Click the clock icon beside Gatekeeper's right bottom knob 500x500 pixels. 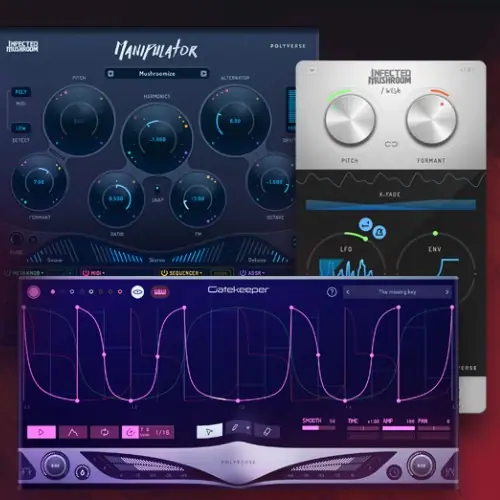[394, 472]
